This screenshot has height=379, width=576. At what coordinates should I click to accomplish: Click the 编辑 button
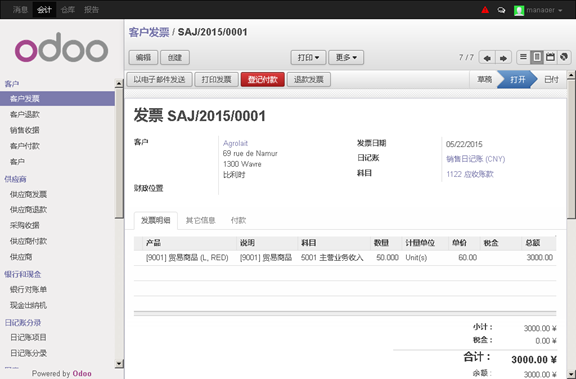143,58
